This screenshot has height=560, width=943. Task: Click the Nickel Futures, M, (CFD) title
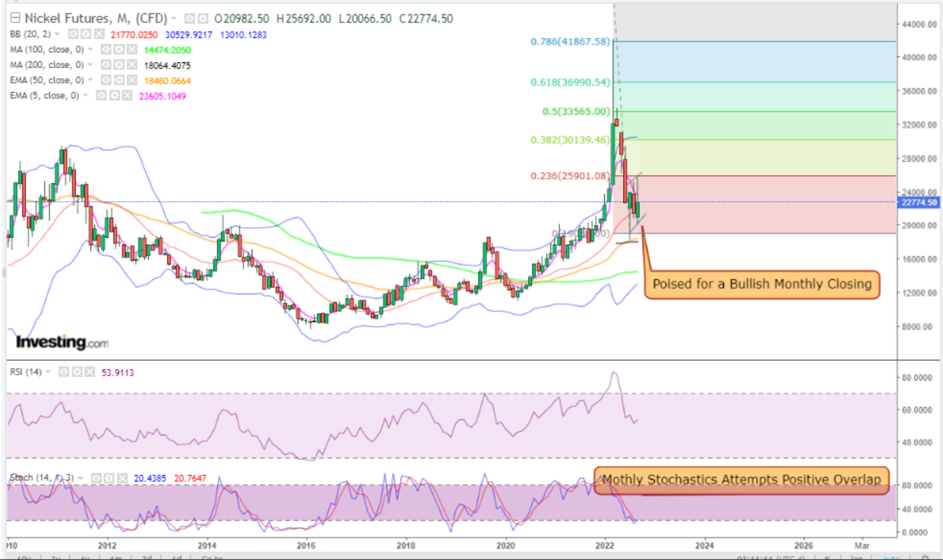click(96, 18)
